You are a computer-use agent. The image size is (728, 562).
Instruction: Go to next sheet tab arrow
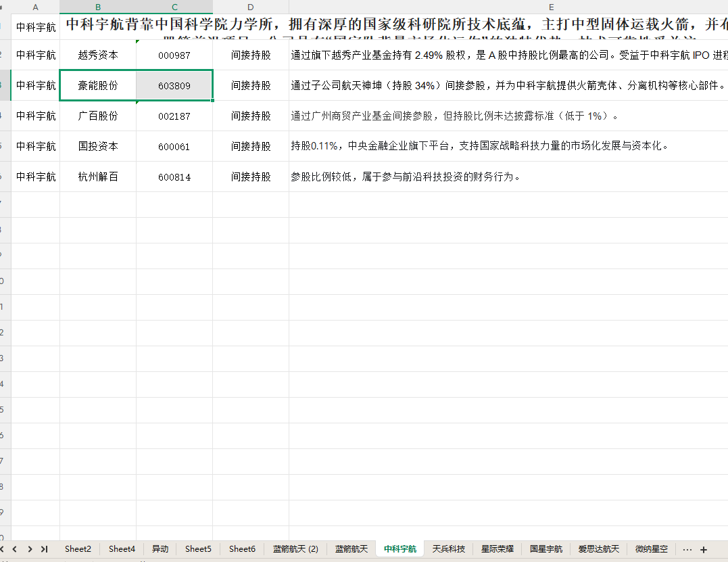coord(30,549)
